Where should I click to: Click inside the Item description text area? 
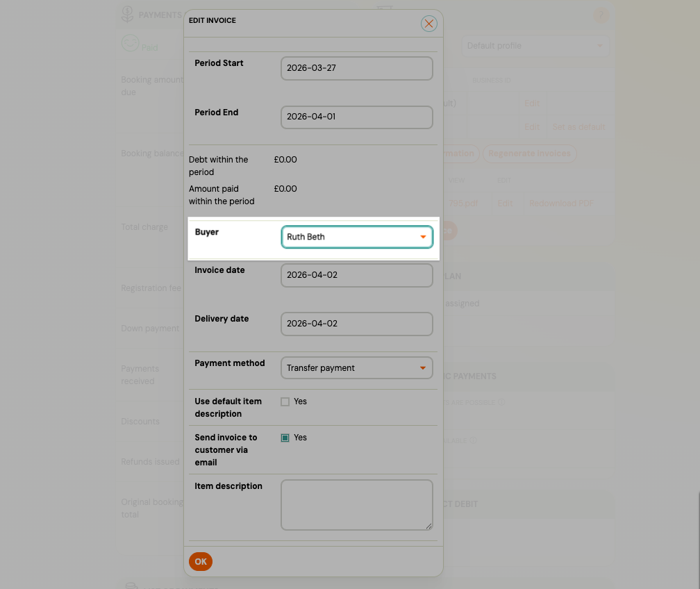click(x=356, y=504)
